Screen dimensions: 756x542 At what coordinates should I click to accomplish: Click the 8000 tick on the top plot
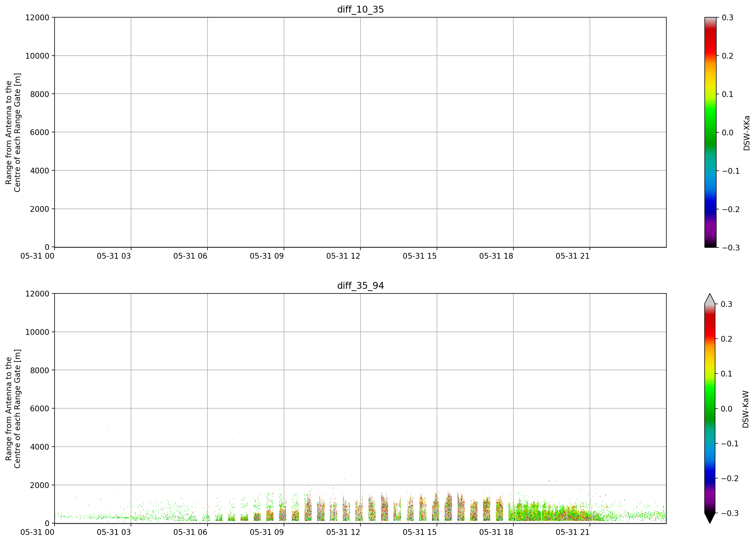[x=40, y=94]
